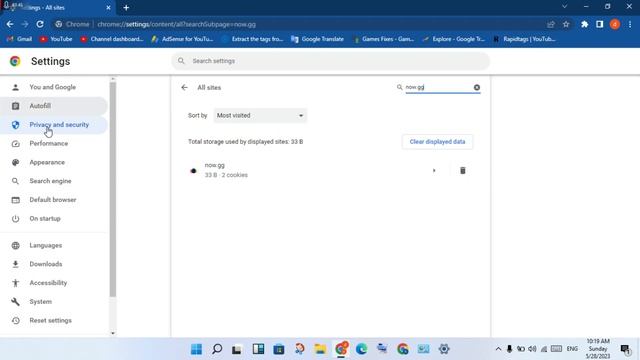Click the address bar URL
This screenshot has width=640, height=360.
pos(176,24)
